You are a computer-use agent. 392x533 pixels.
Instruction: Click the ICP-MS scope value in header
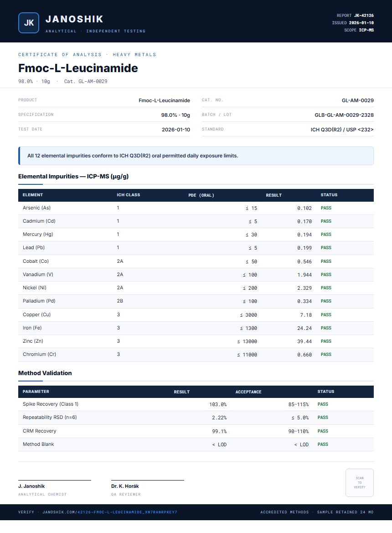tap(366, 30)
